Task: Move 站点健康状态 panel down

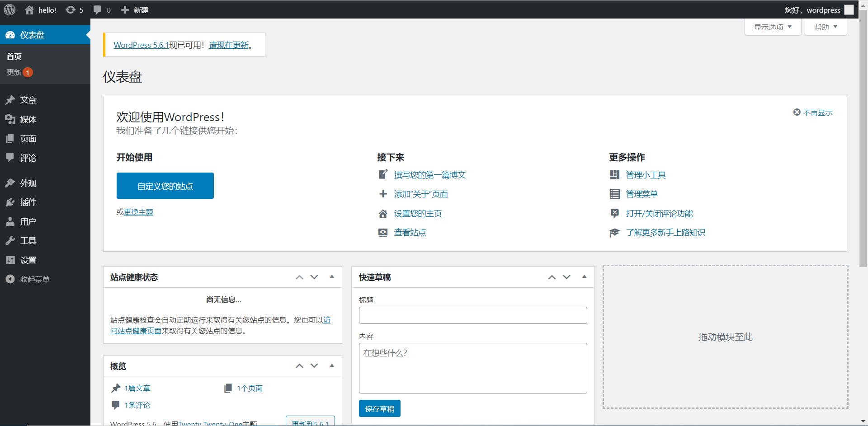Action: [314, 277]
